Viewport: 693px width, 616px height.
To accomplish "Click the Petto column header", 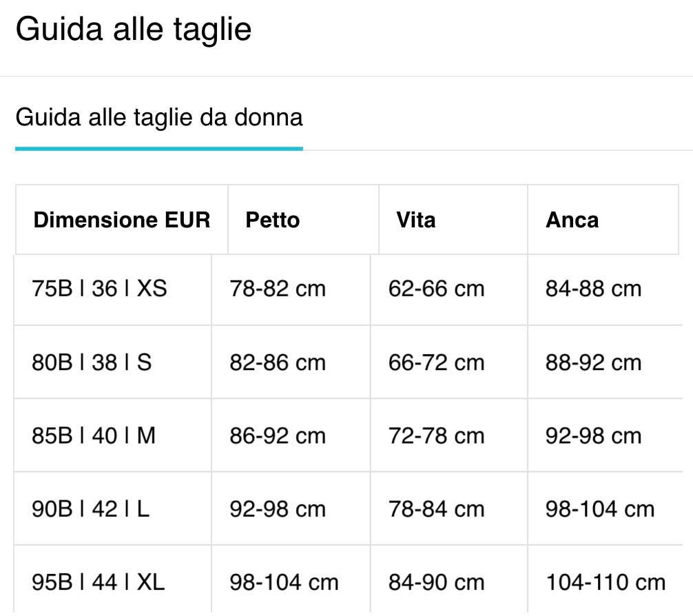I will [273, 220].
